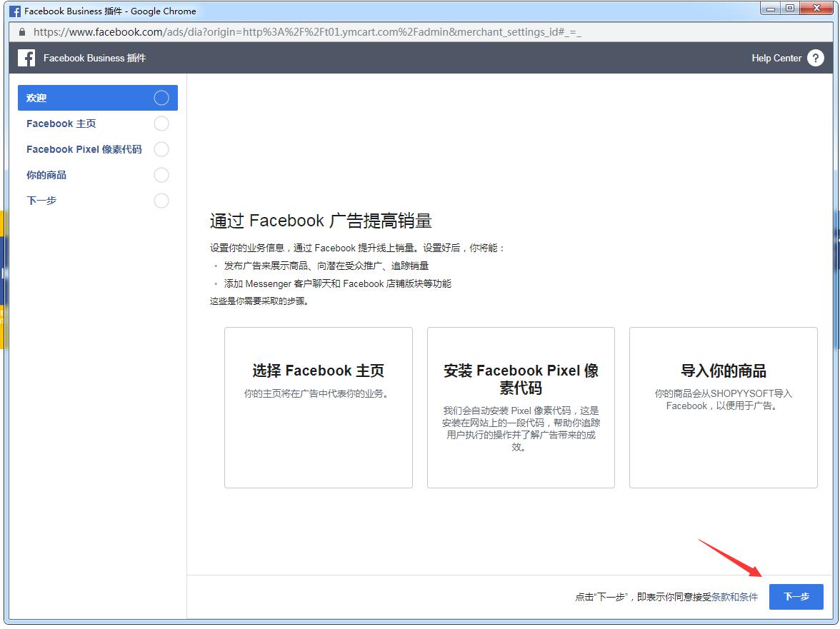Click the circle indicator beside Facebook 主页
Screen dimensions: 840x629
pyautogui.click(x=161, y=124)
